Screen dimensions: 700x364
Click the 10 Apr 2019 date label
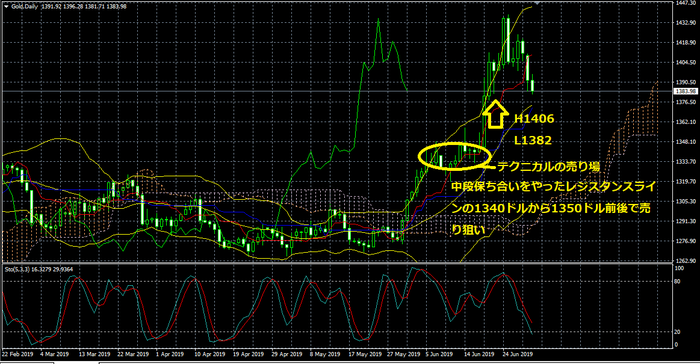tap(210, 354)
